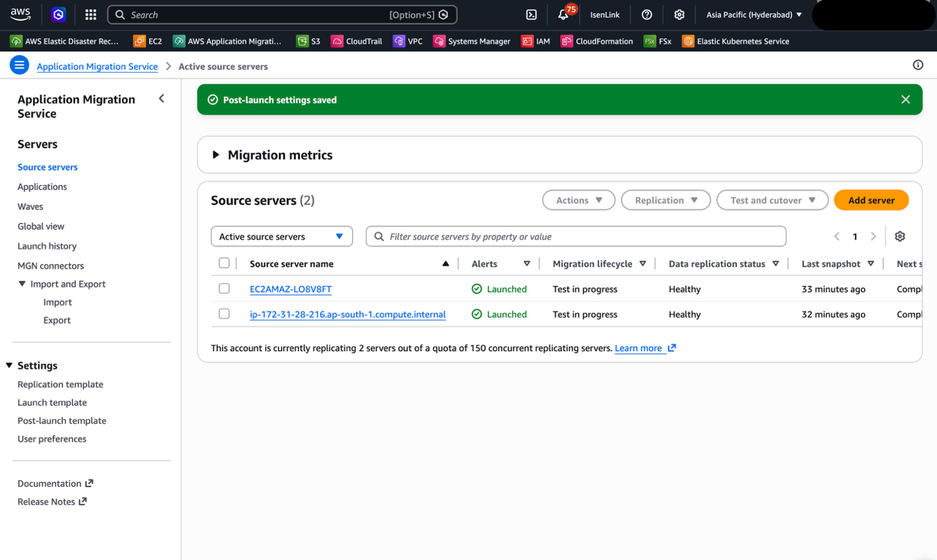
Task: Open table preferences gear icon
Action: (x=900, y=237)
